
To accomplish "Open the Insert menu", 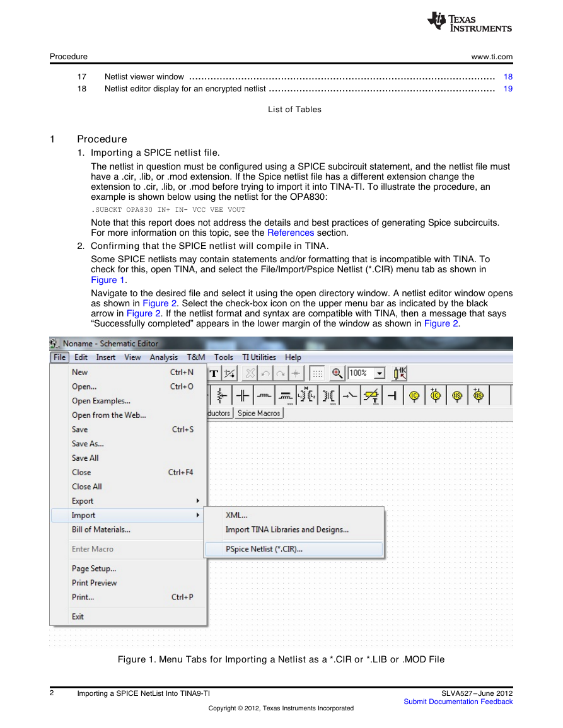I will pyautogui.click(x=106, y=357).
